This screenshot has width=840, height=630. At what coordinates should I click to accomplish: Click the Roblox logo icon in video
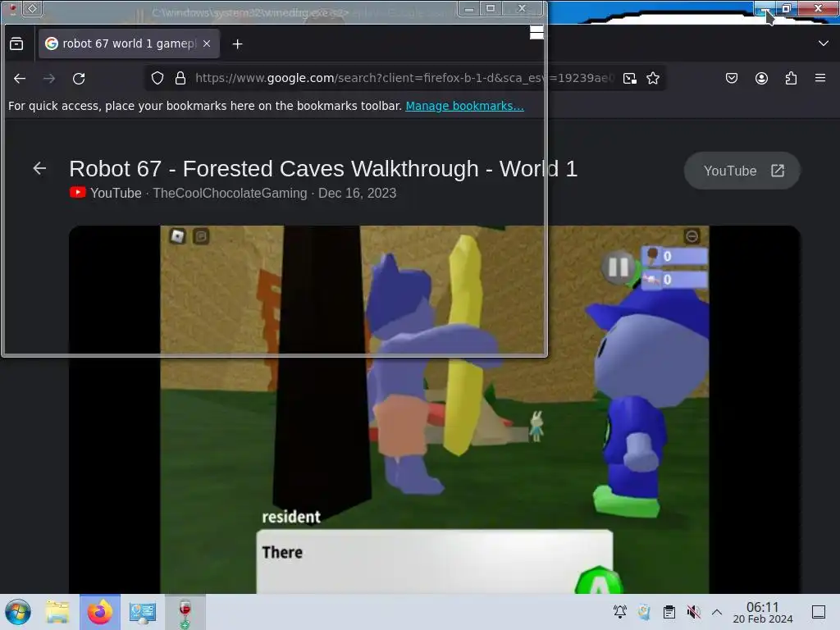point(177,236)
